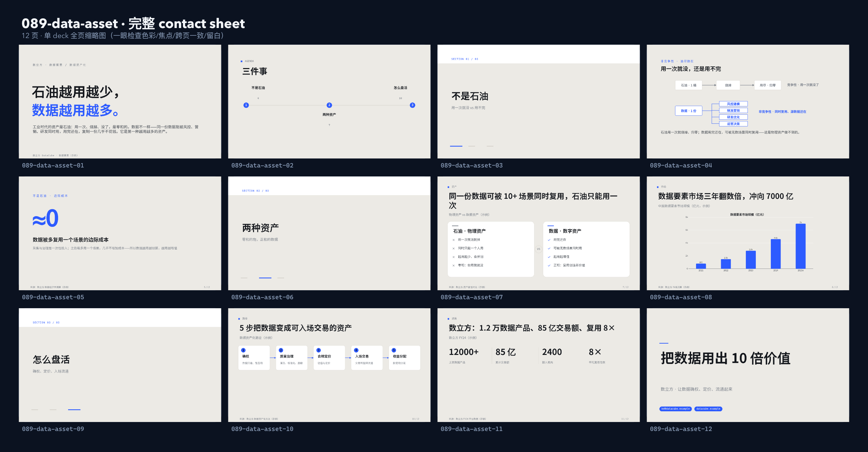This screenshot has height=452, width=868.
Task: Click the check mark beside 可被无数场景同时用
Action: pyautogui.click(x=549, y=248)
